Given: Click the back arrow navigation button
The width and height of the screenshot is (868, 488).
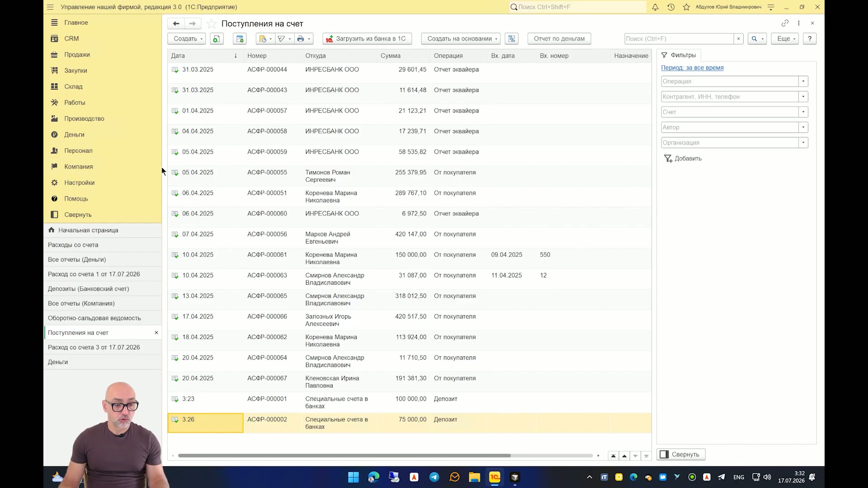Looking at the screenshot, I should tap(176, 23).
